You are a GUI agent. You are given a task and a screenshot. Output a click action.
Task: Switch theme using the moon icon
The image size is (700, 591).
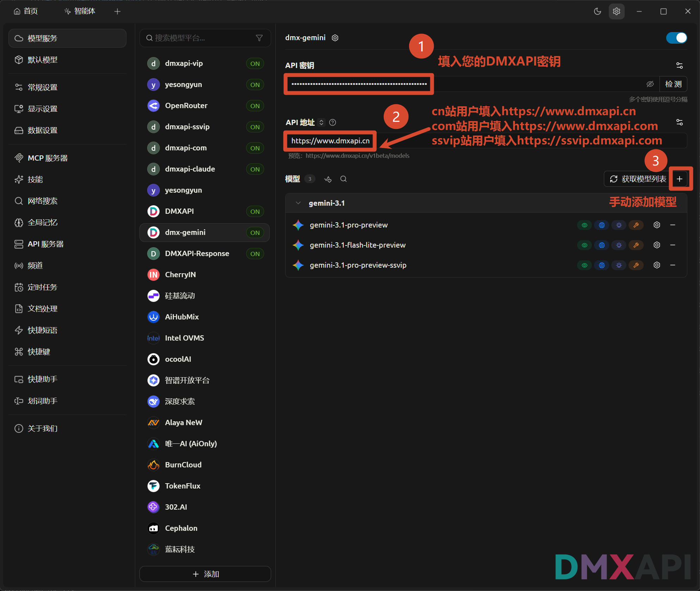click(598, 11)
